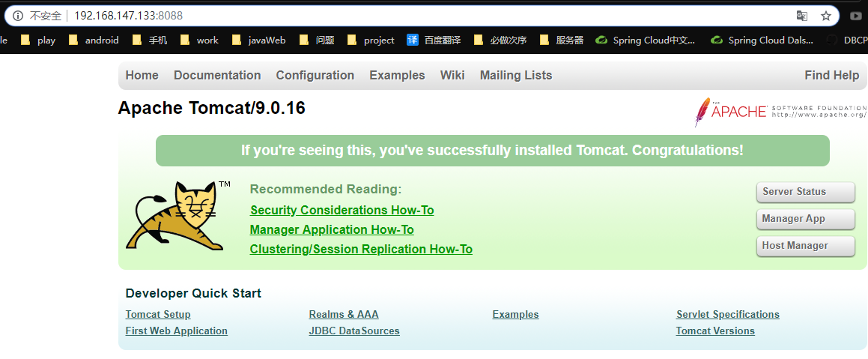Open the 百度翻译 bookmark

(x=434, y=40)
